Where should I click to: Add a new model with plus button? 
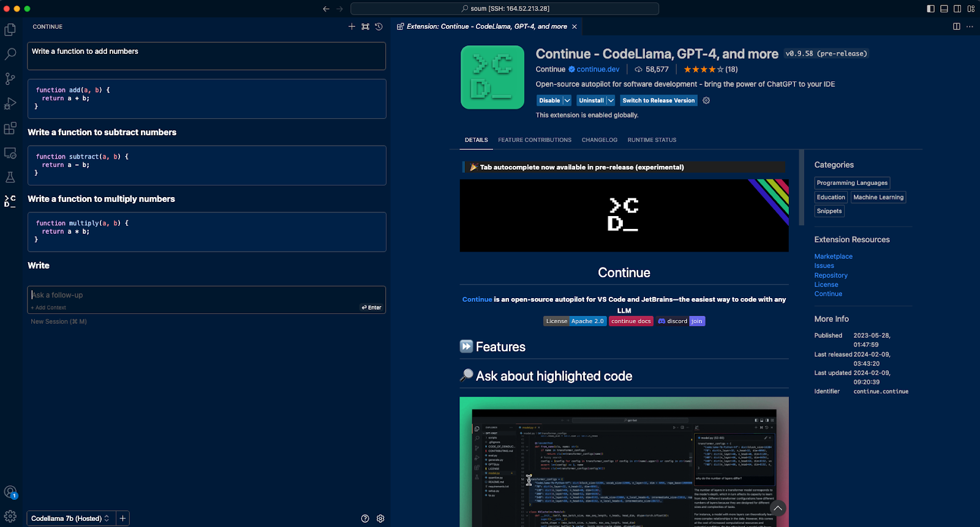point(123,518)
